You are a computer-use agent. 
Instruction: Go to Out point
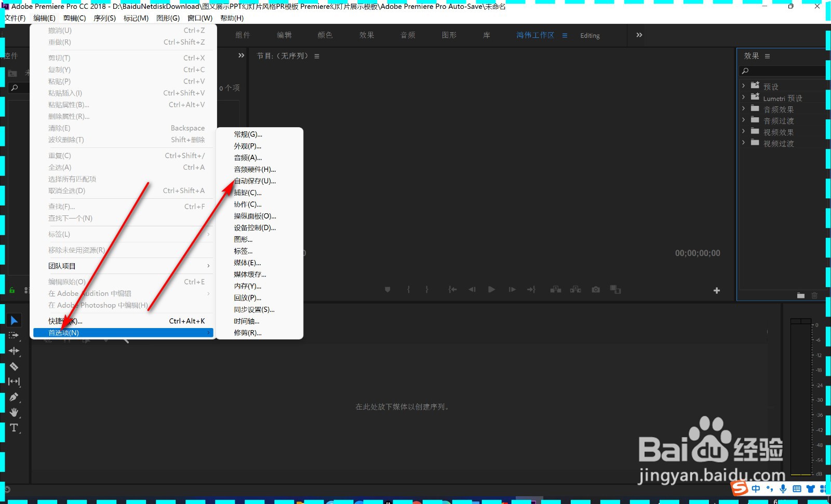(x=531, y=290)
